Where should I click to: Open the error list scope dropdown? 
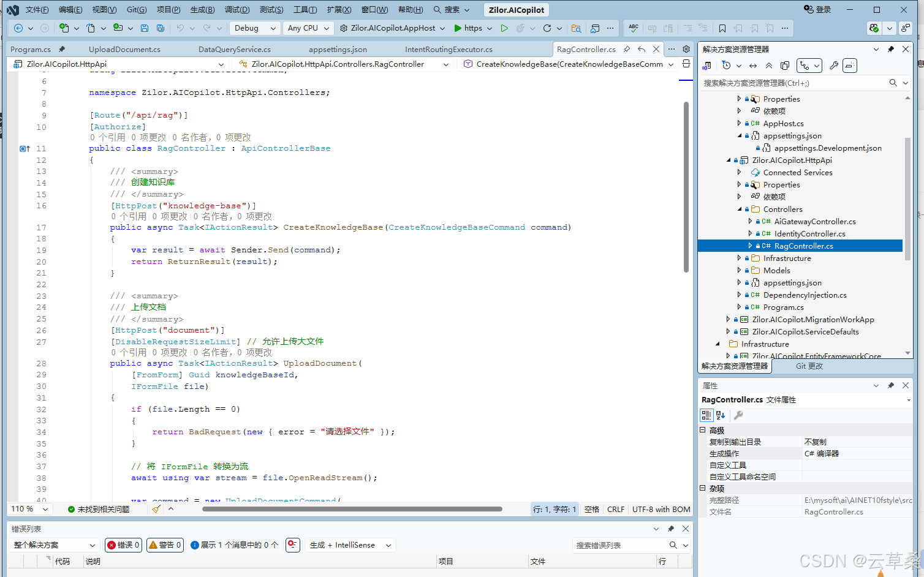click(x=55, y=545)
